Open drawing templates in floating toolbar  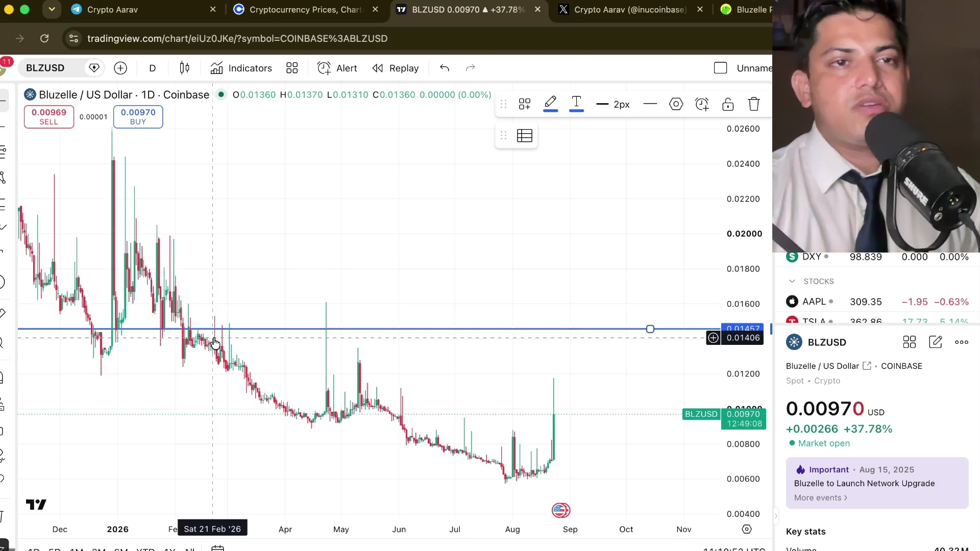pos(525,105)
